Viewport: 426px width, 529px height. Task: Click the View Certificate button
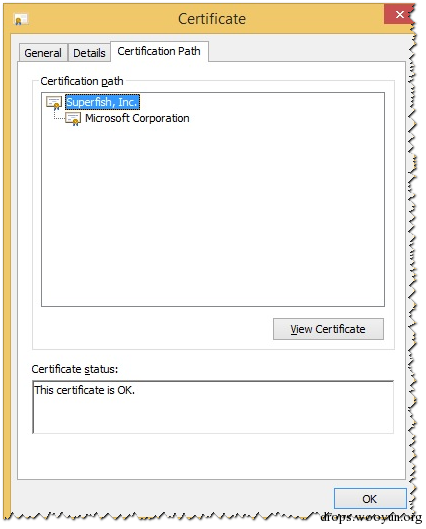pos(328,329)
